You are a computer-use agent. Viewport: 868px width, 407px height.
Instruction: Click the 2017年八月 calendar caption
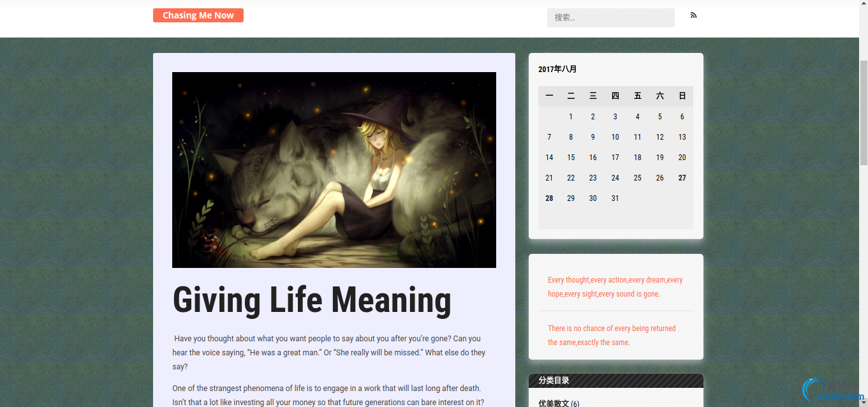pos(557,69)
